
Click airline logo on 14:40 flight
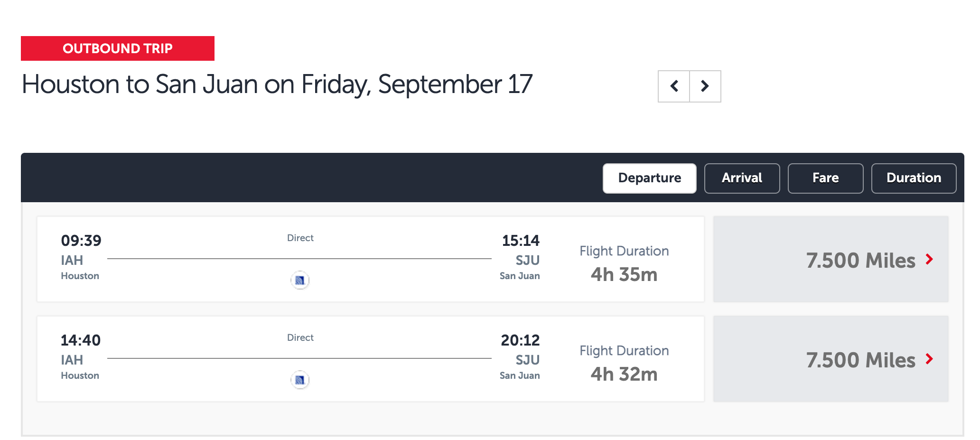click(x=300, y=380)
